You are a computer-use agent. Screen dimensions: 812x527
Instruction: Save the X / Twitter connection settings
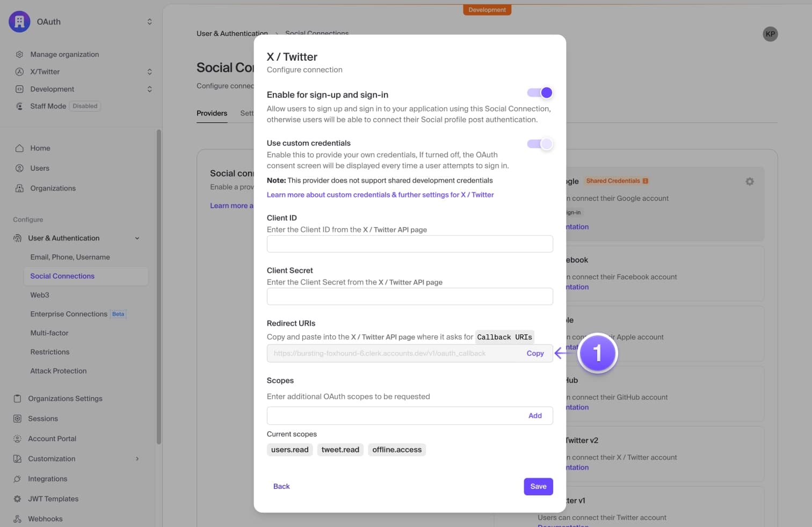(x=538, y=486)
